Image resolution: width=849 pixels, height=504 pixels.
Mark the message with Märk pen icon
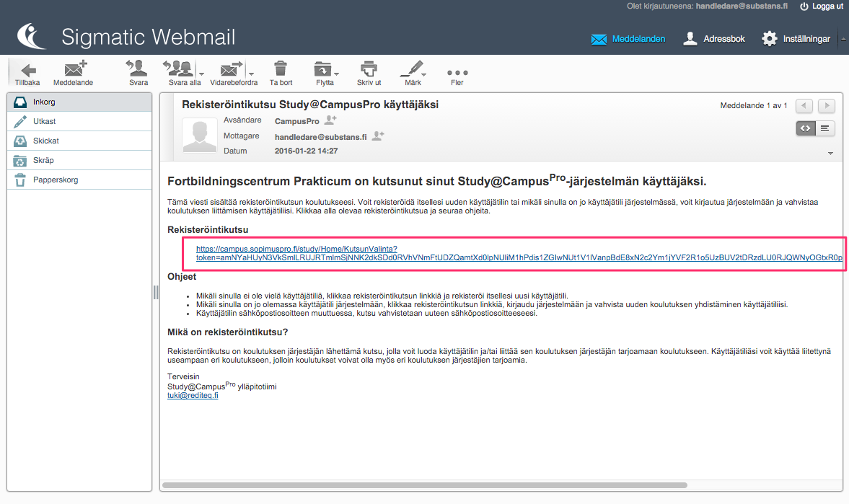411,73
